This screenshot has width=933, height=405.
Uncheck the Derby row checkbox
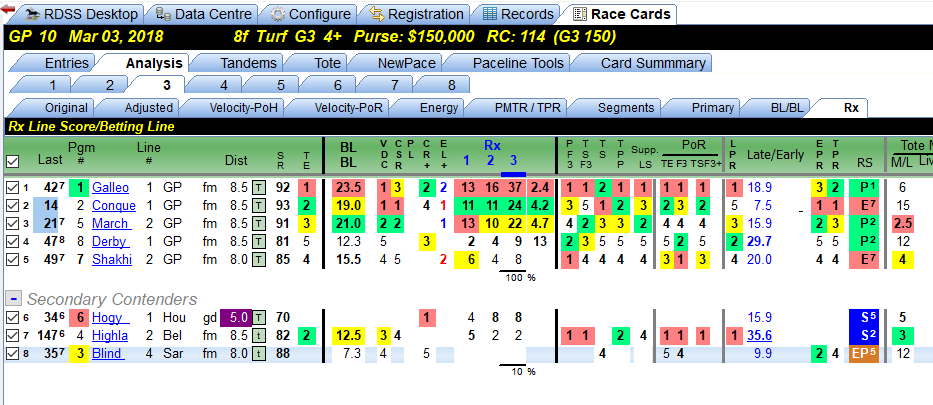click(11, 241)
